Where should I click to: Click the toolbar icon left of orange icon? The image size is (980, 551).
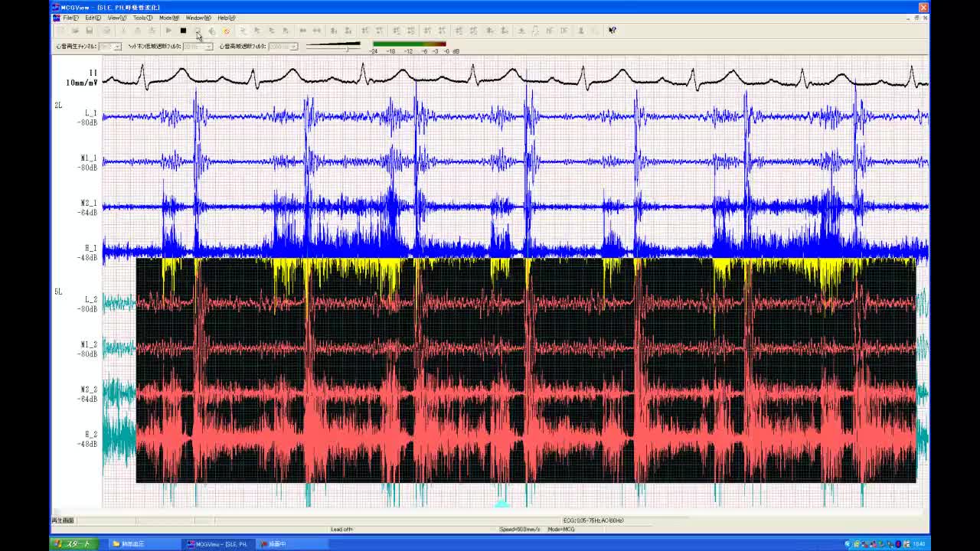pyautogui.click(x=212, y=31)
